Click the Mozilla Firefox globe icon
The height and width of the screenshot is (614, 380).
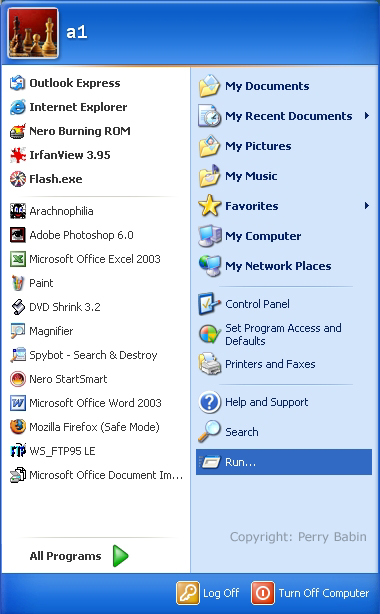pos(18,427)
